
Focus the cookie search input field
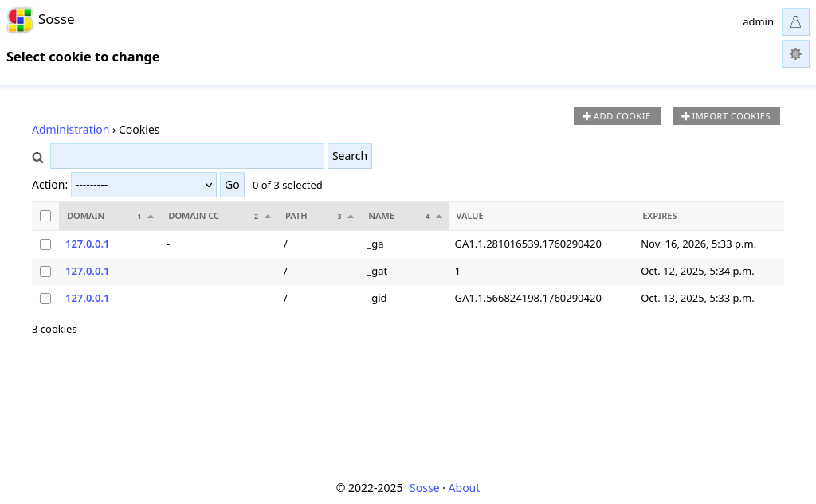pyautogui.click(x=186, y=156)
